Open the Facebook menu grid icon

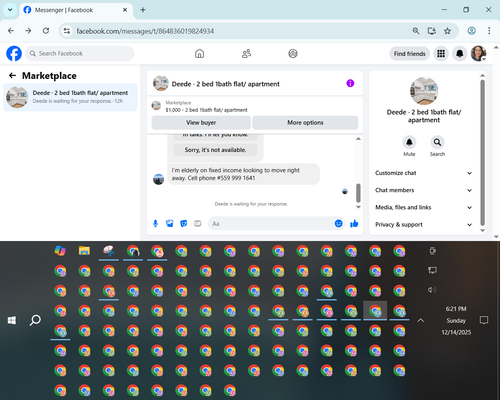(x=441, y=53)
